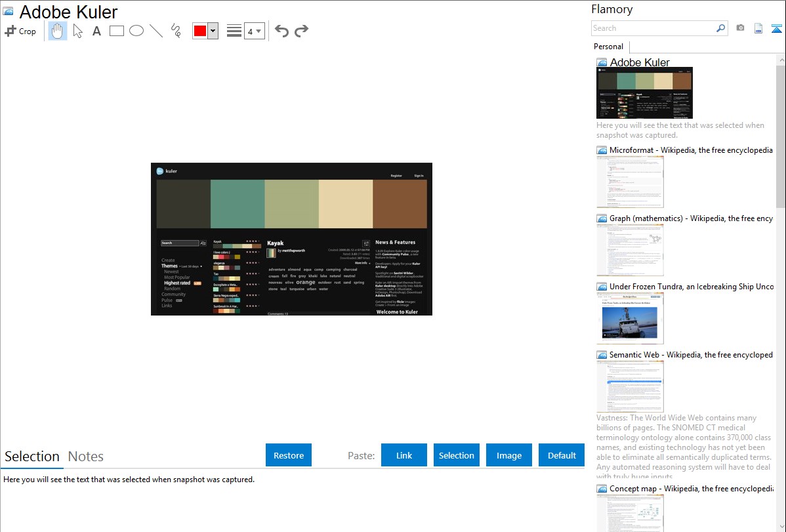
Task: Click the snapshot icon beside the main Adobe Kuler title
Action: 9,11
